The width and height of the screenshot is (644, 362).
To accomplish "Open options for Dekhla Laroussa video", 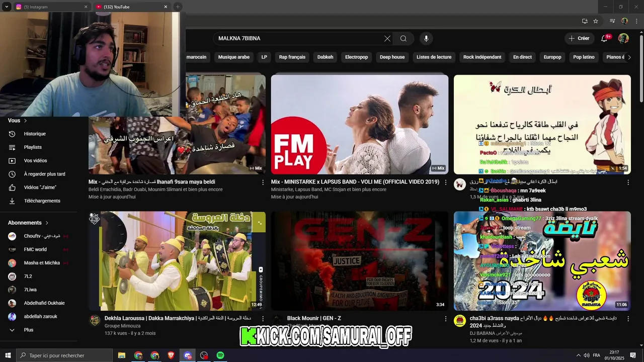I will click(263, 319).
